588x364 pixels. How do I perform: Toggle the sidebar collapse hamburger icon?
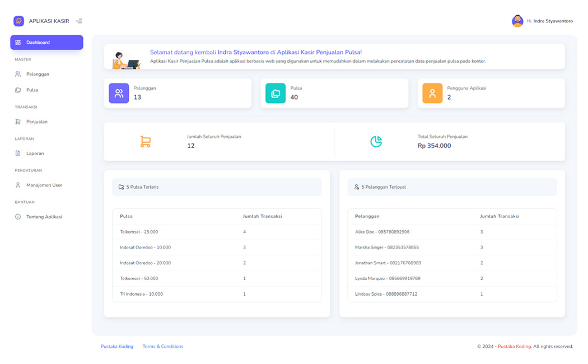(x=79, y=21)
